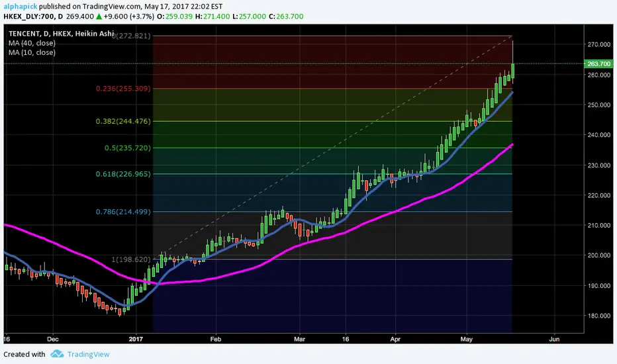Click the 200.000 price axis value
The height and width of the screenshot is (364, 617).
(599, 255)
